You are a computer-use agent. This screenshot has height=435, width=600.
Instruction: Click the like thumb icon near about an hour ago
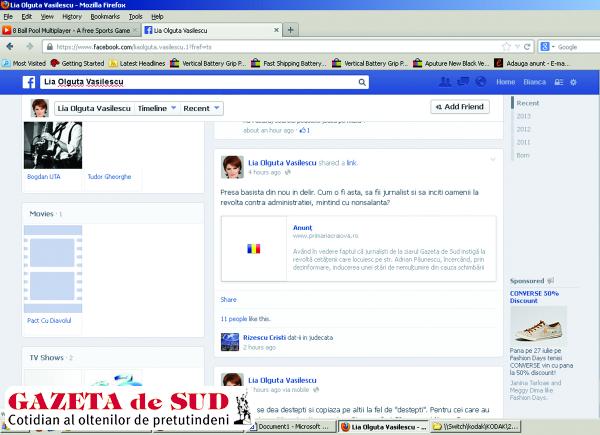(303, 130)
